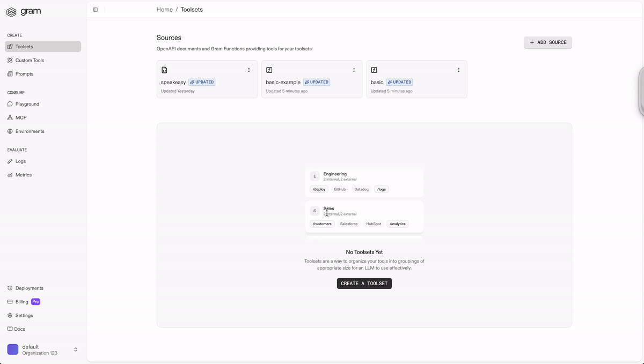Open the options menu on the speakeasy source card
The height and width of the screenshot is (364, 644).
(x=248, y=70)
